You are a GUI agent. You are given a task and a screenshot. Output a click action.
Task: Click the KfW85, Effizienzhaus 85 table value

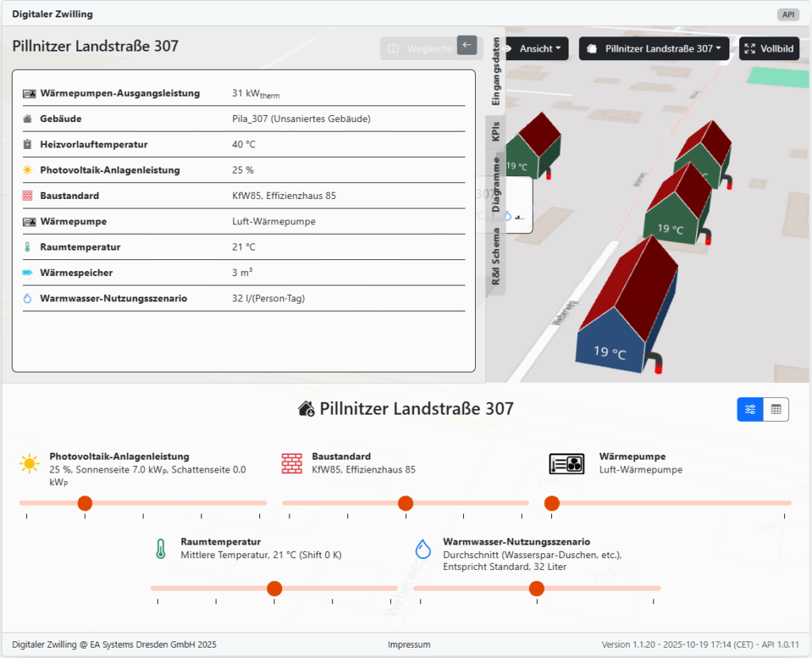pyautogui.click(x=284, y=196)
